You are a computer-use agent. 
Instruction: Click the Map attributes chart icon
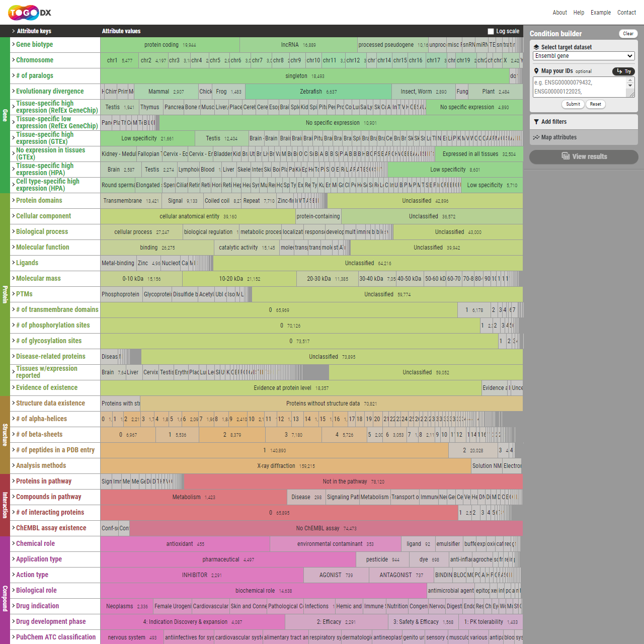point(536,137)
